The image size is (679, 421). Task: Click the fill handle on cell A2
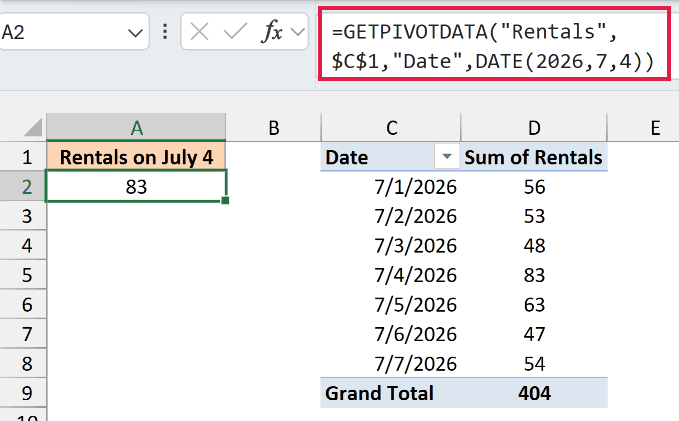[225, 200]
